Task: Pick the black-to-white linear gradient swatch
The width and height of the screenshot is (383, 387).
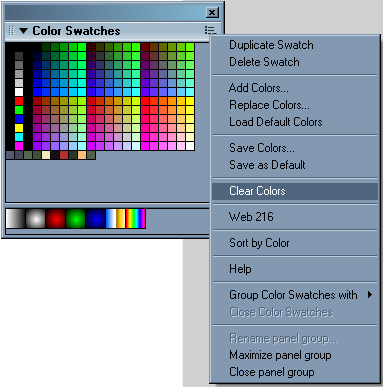Action: [16, 219]
